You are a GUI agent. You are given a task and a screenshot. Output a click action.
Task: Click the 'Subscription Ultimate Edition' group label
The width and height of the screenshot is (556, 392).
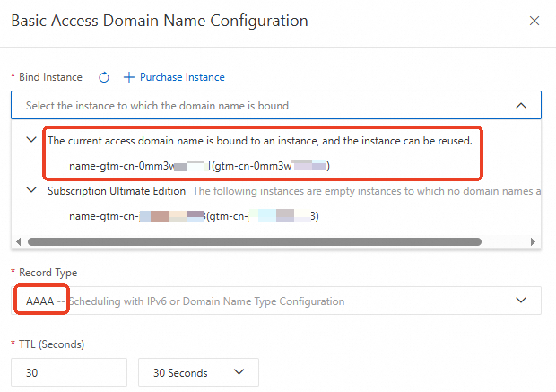[117, 191]
